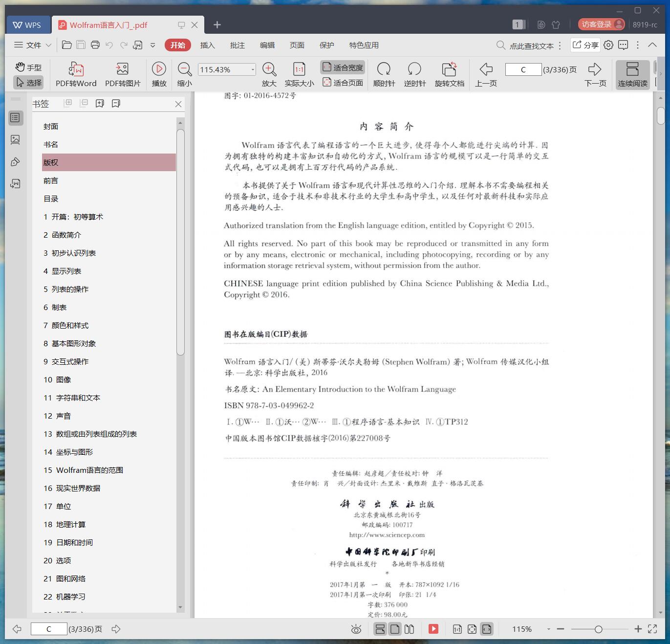Select the Hand tool (手型)

coord(28,67)
